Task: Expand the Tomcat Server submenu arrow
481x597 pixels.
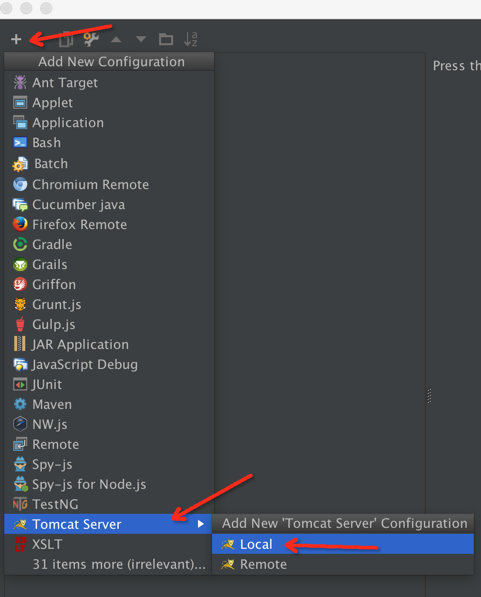Action: (201, 524)
